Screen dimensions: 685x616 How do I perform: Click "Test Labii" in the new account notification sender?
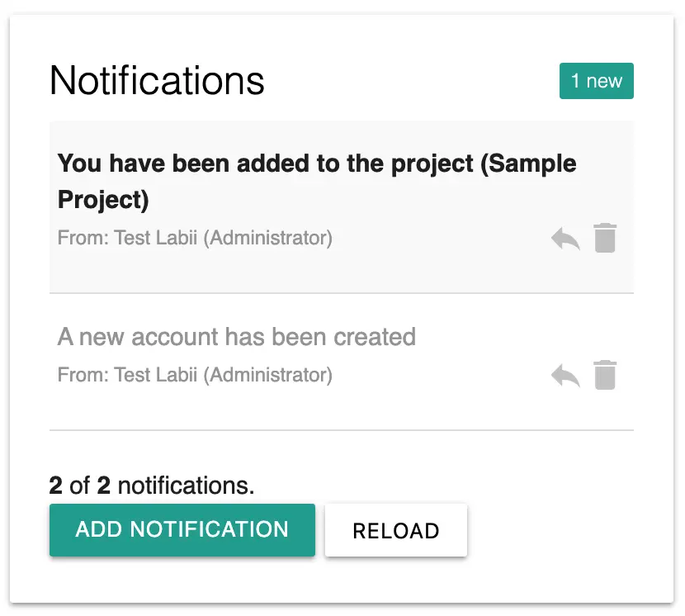point(156,376)
